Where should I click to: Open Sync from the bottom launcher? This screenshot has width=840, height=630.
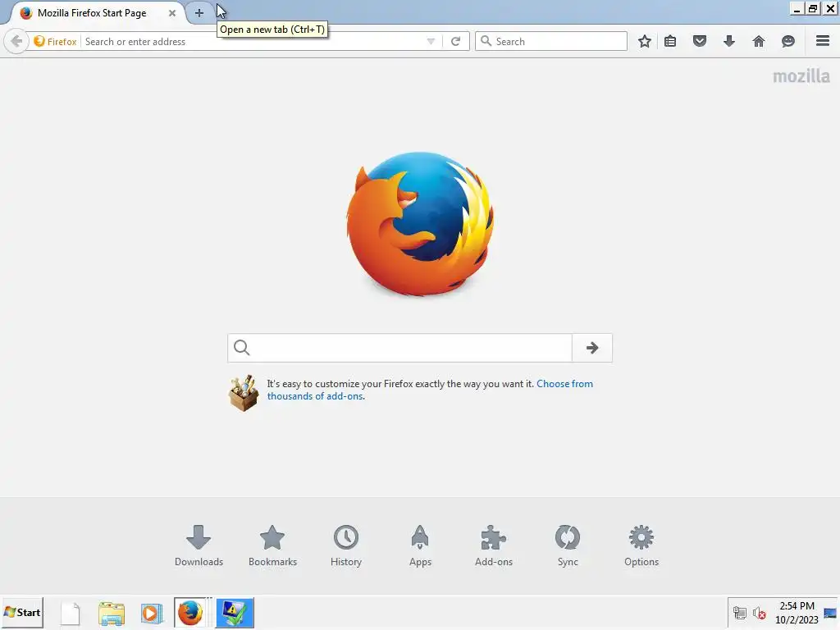point(568,546)
